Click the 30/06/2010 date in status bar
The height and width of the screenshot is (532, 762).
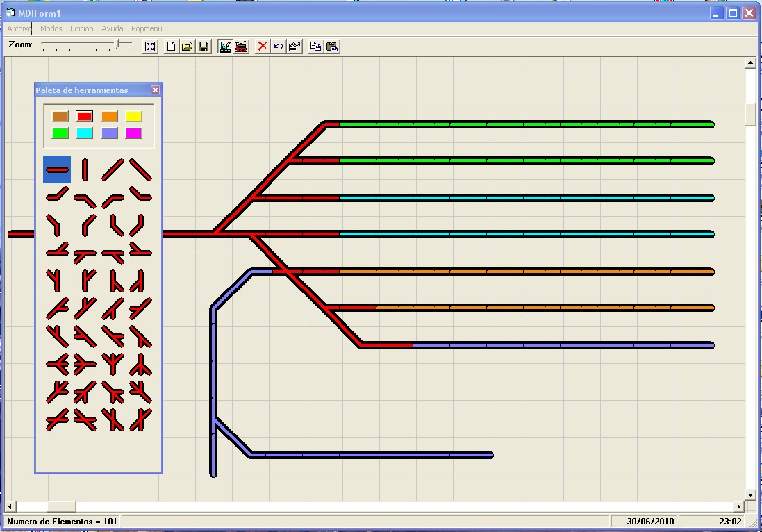649,522
